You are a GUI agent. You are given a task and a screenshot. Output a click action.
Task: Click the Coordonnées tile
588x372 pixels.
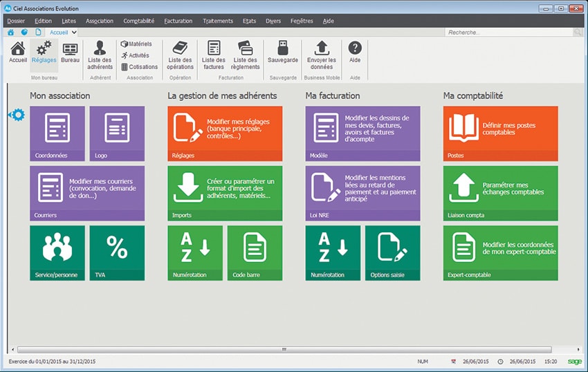57,133
